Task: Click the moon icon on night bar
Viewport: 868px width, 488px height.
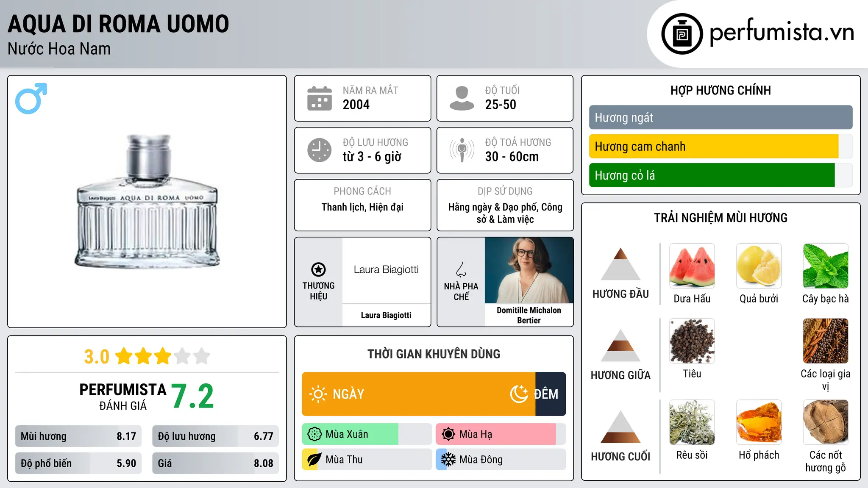Action: [519, 394]
